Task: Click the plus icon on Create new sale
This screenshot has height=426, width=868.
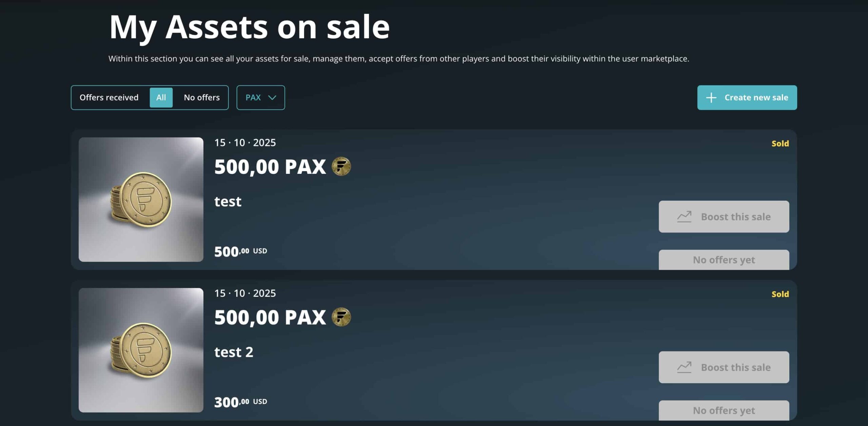Action: (x=711, y=98)
